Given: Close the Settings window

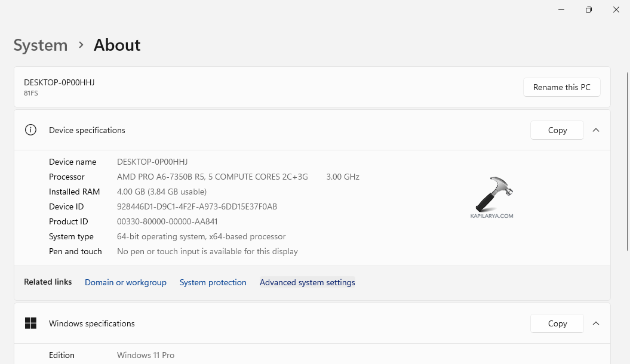Looking at the screenshot, I should [x=616, y=10].
